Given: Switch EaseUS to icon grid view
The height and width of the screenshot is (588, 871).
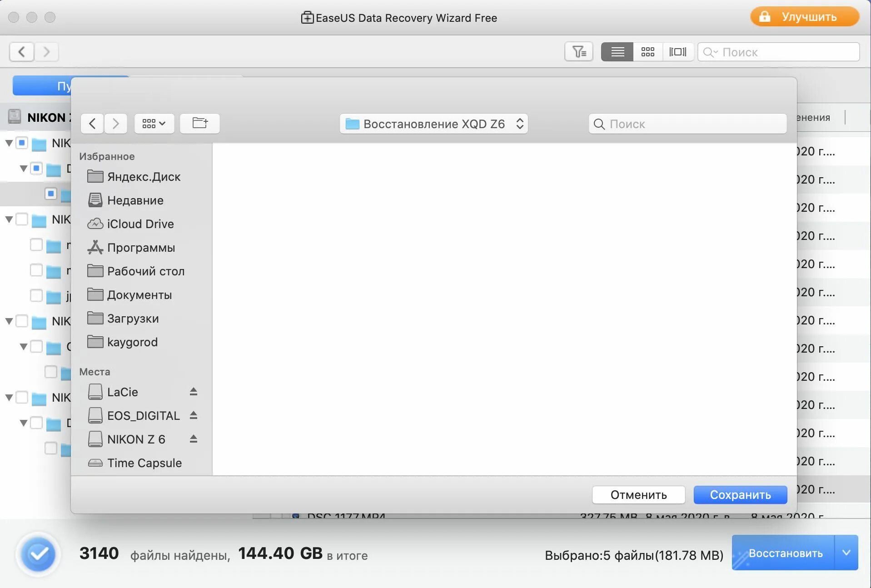Looking at the screenshot, I should 647,52.
